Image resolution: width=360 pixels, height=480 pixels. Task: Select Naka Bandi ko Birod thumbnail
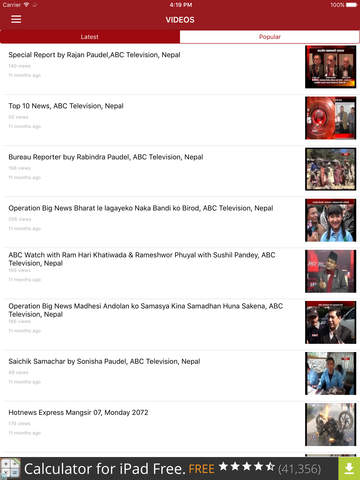tap(330, 220)
